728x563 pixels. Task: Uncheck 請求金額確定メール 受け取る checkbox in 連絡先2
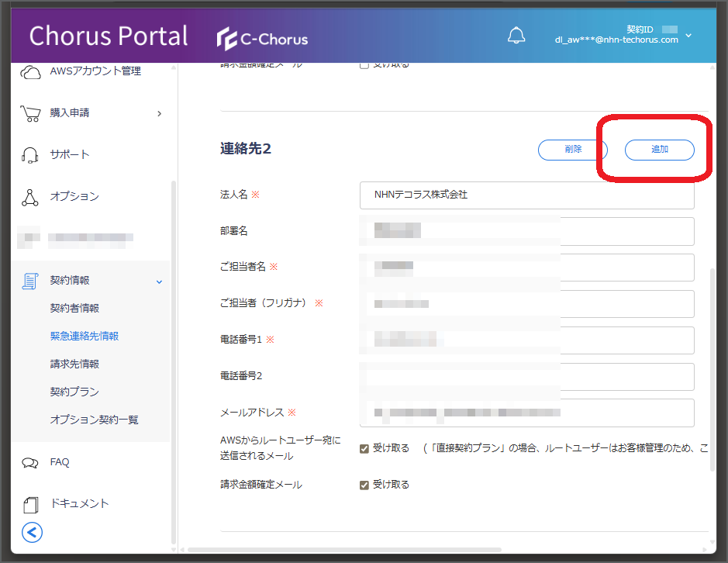point(364,485)
